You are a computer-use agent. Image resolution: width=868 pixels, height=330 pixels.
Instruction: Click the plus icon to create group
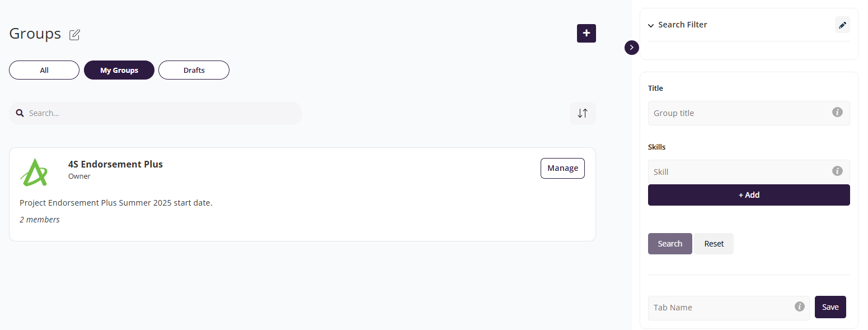click(x=586, y=34)
